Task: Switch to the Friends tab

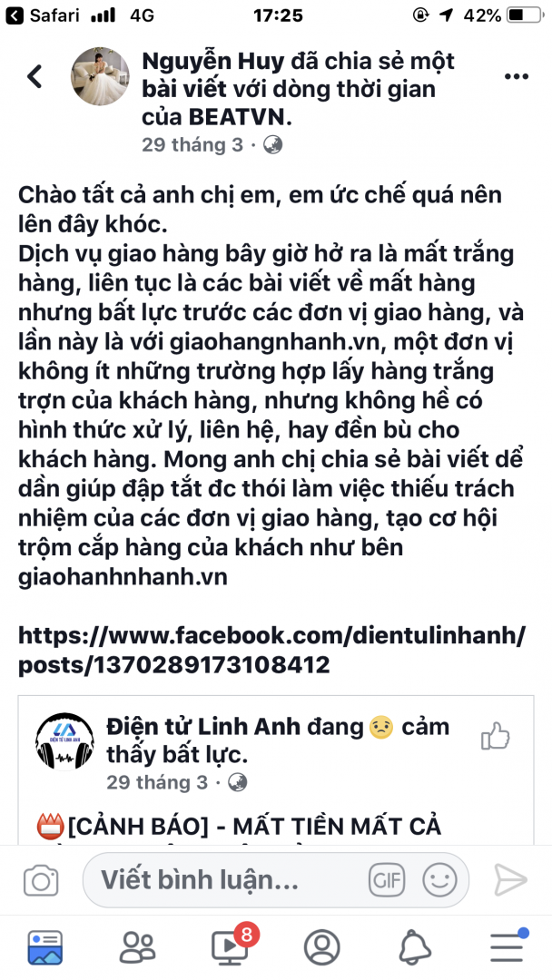Action: click(137, 947)
